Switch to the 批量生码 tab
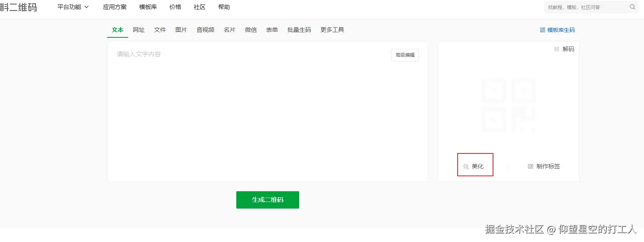The image size is (644, 242). (x=299, y=30)
